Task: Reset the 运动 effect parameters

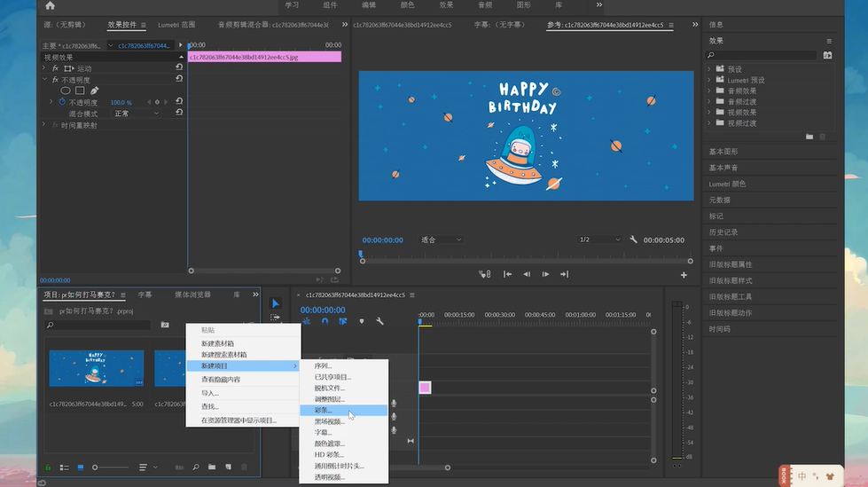Action: point(179,67)
